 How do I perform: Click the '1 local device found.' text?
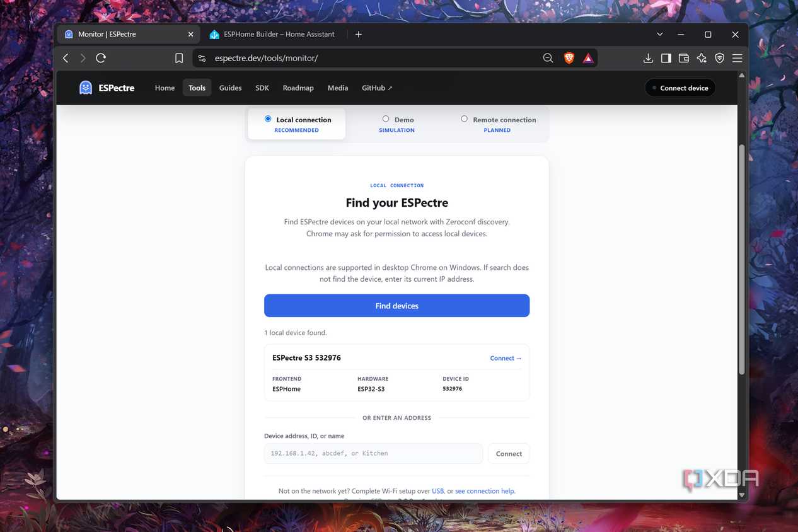click(295, 332)
